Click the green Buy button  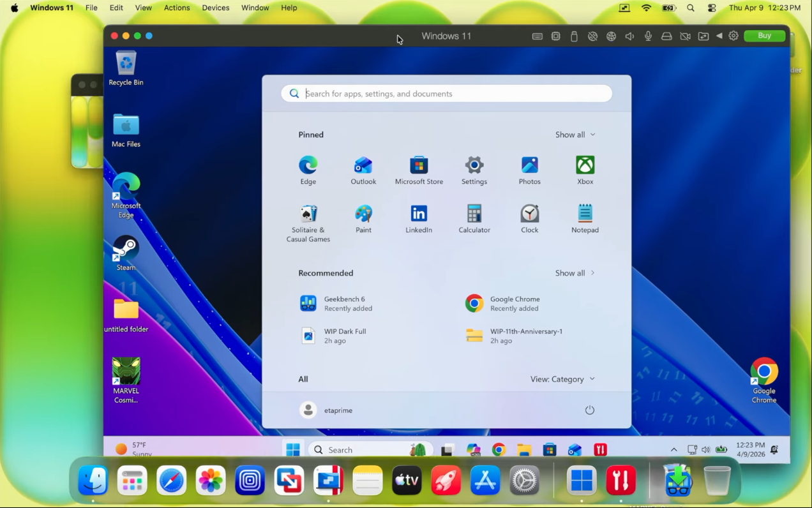coord(764,36)
